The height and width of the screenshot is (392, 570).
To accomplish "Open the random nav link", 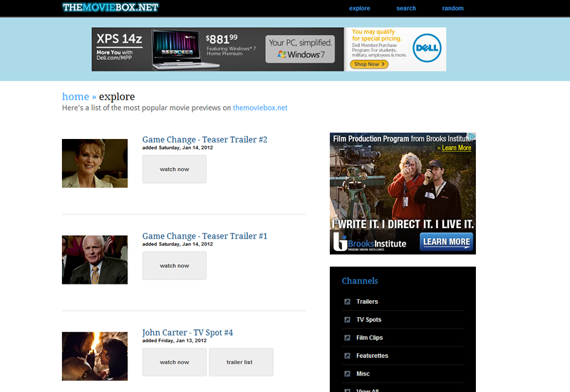I will [452, 9].
